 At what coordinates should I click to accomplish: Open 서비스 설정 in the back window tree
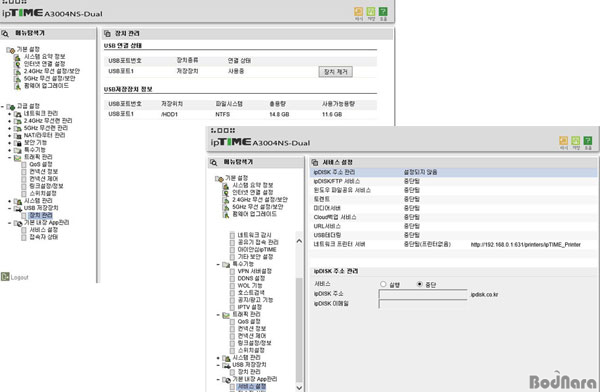[44, 230]
